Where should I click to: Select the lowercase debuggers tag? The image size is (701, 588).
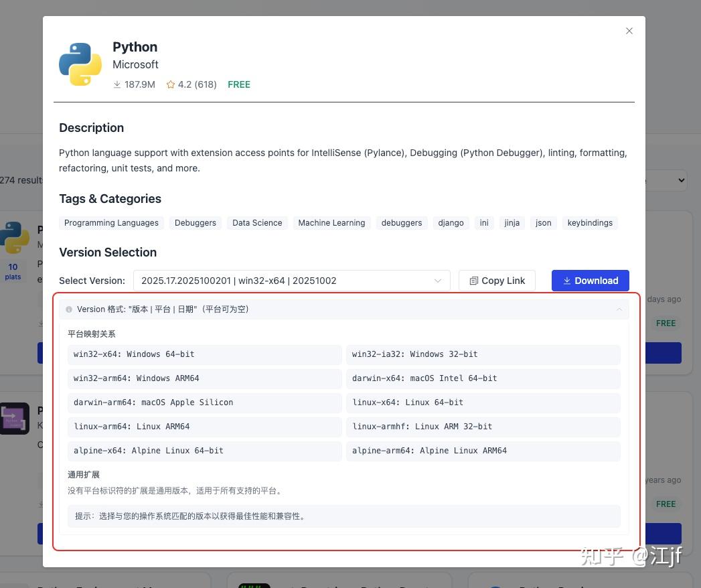click(402, 223)
